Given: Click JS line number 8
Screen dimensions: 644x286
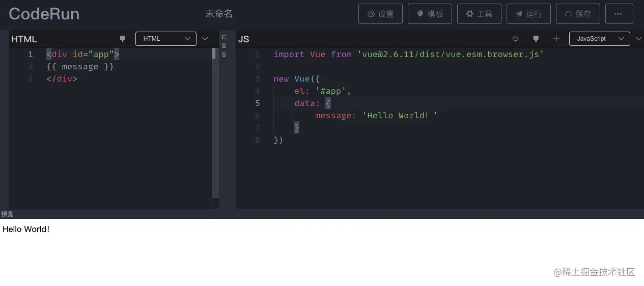Looking at the screenshot, I should [x=258, y=140].
